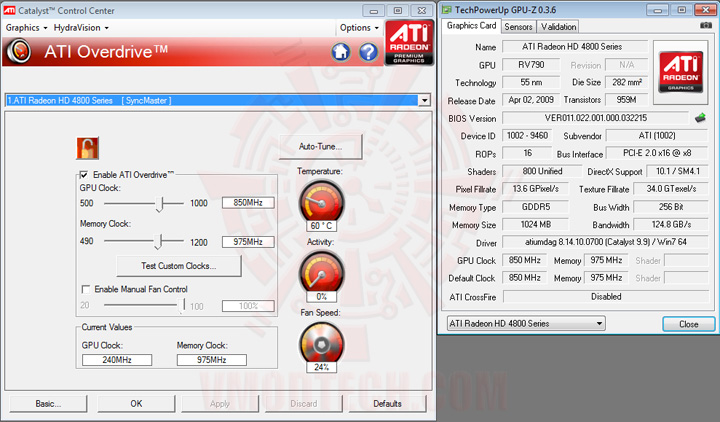Click the Die Size 282 mm² value
720x422 pixels.
tap(626, 82)
